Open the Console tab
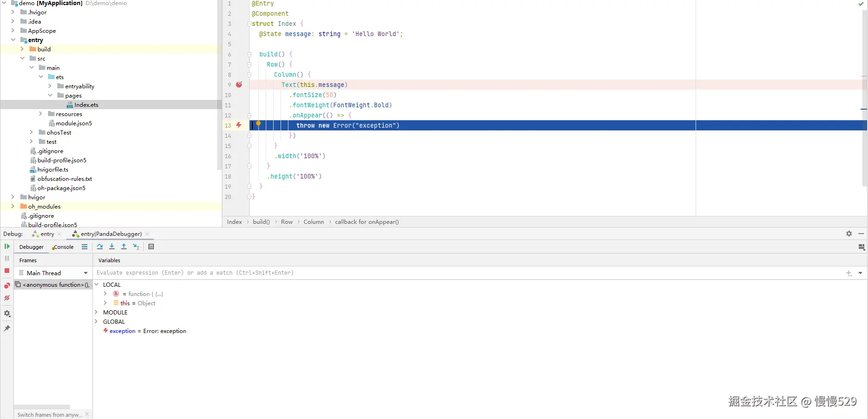The height and width of the screenshot is (419, 868). [63, 247]
